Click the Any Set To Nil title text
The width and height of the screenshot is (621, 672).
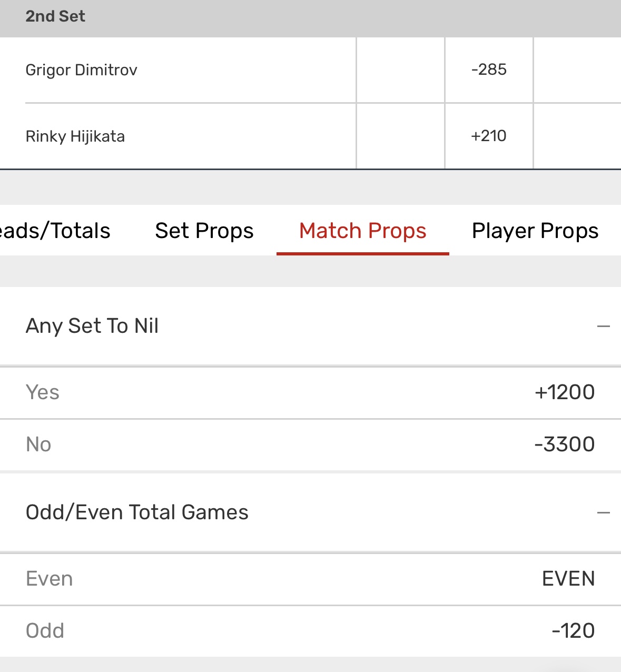click(x=92, y=326)
